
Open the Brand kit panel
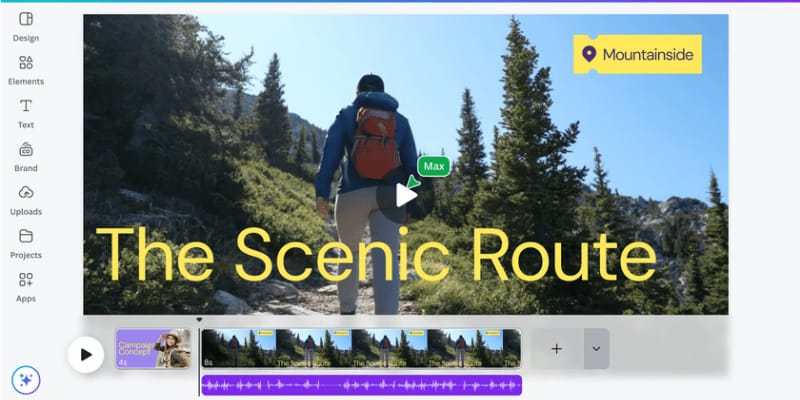coord(26,157)
